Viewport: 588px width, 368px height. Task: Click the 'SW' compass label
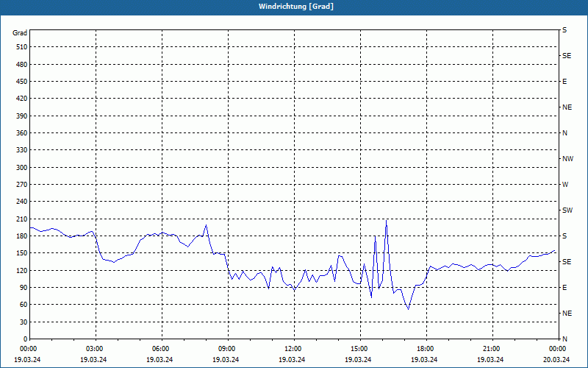[567, 210]
